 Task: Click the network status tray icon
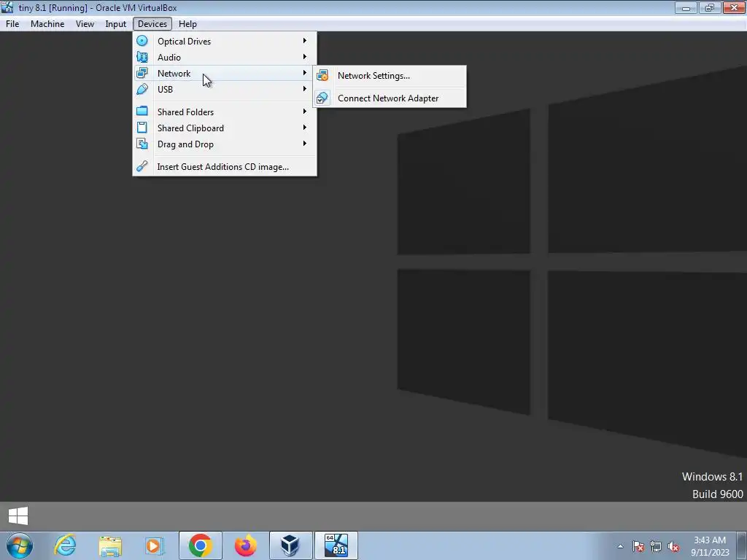click(x=656, y=546)
